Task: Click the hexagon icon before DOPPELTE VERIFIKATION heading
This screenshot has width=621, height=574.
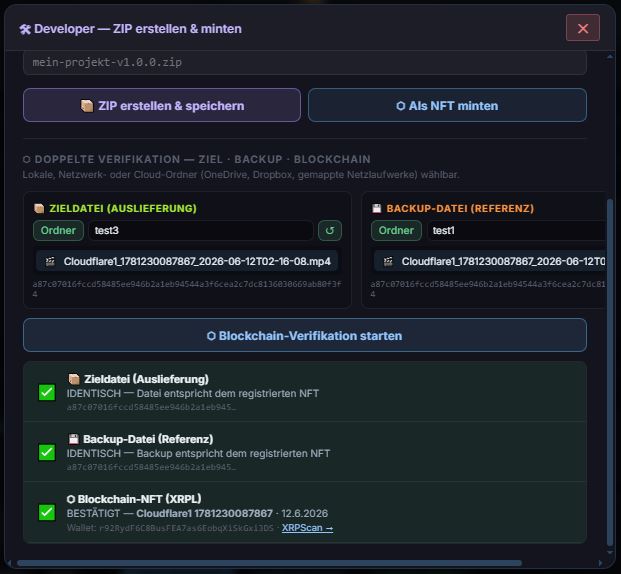Action: (x=27, y=160)
